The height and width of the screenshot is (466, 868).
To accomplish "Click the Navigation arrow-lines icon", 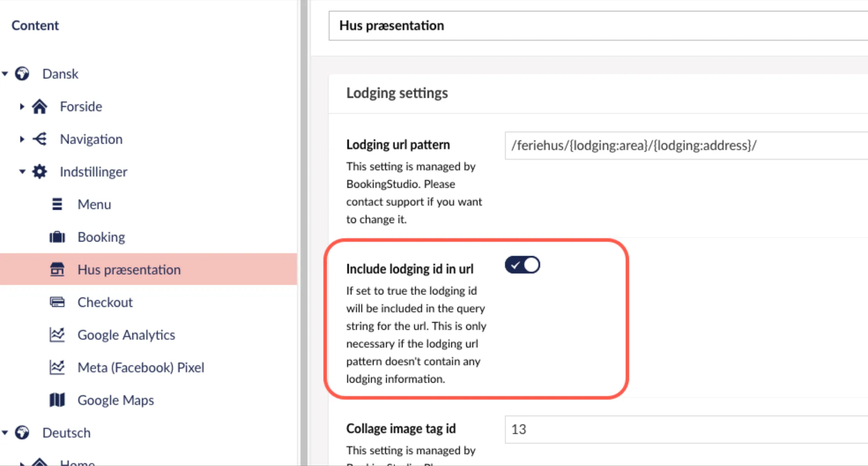I will [x=39, y=139].
